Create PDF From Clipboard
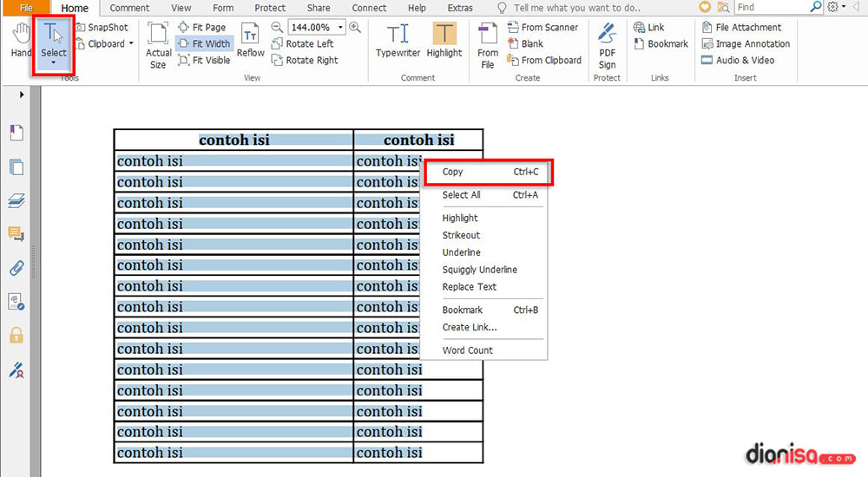Image resolution: width=868 pixels, height=477 pixels. [x=545, y=61]
